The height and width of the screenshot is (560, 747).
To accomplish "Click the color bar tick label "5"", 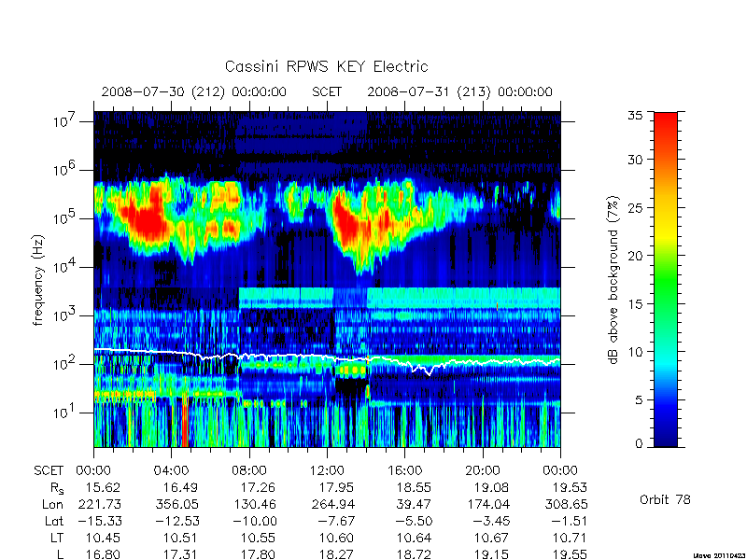I will point(639,400).
